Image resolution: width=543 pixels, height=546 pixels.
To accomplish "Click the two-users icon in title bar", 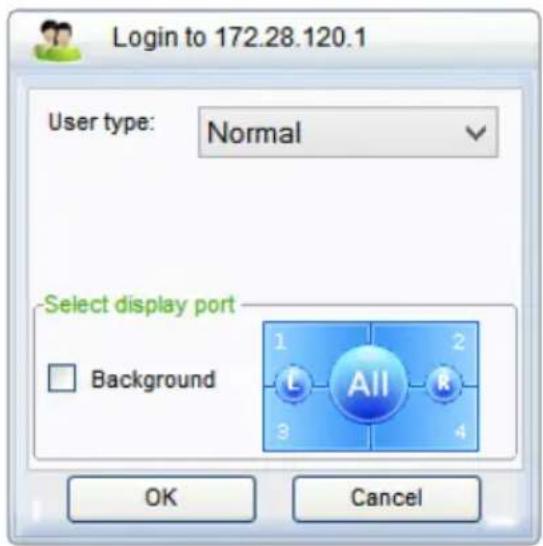I will tap(57, 41).
